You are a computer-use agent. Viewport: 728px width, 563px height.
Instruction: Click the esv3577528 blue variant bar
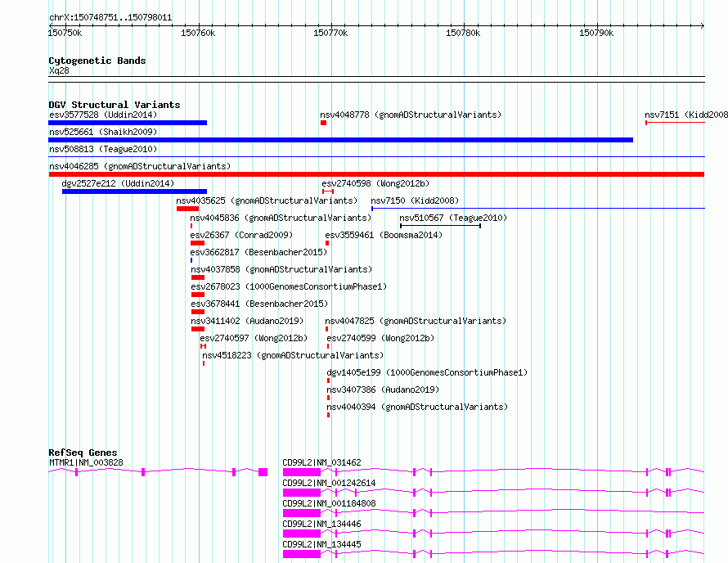pos(128,123)
